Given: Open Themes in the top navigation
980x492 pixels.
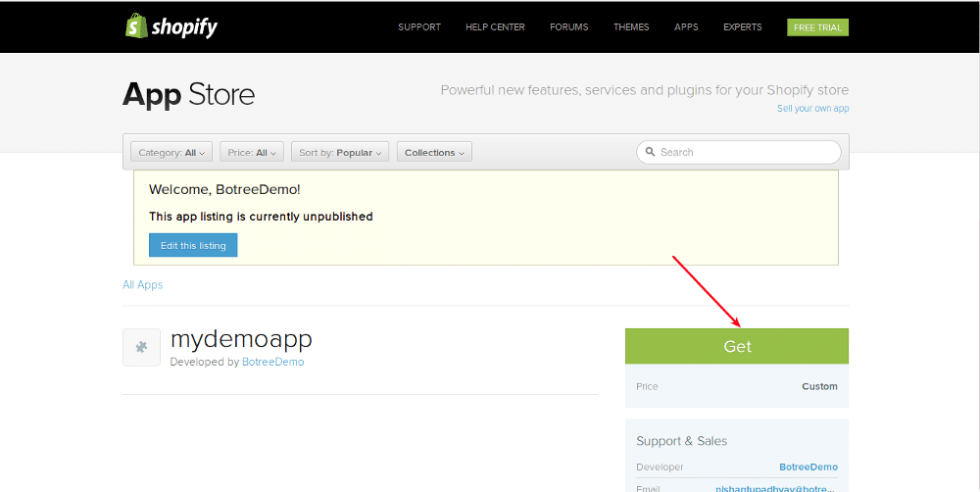Looking at the screenshot, I should [631, 26].
